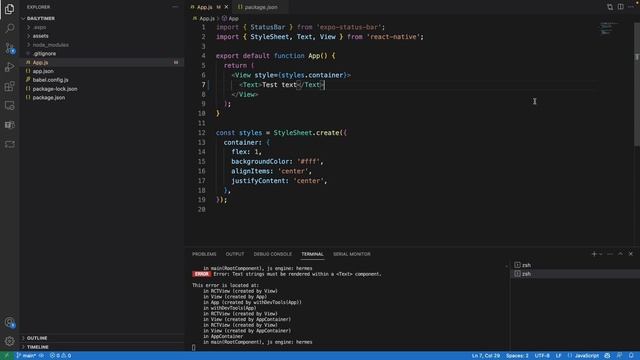This screenshot has width=640, height=360.
Task: Click the editor minimap preview
Action: (x=609, y=29)
